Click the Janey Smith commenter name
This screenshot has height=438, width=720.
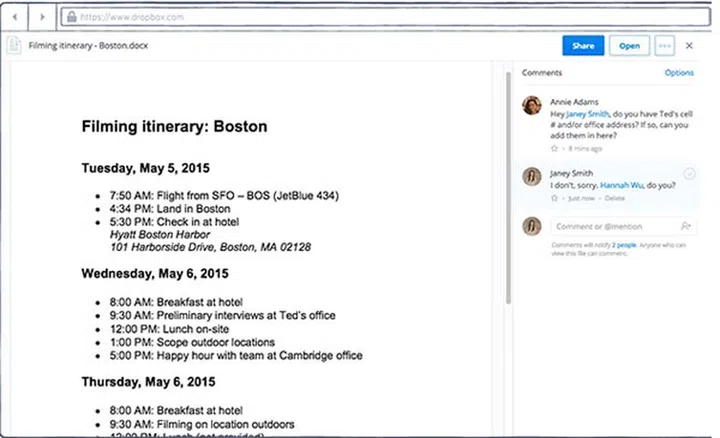[x=572, y=173]
